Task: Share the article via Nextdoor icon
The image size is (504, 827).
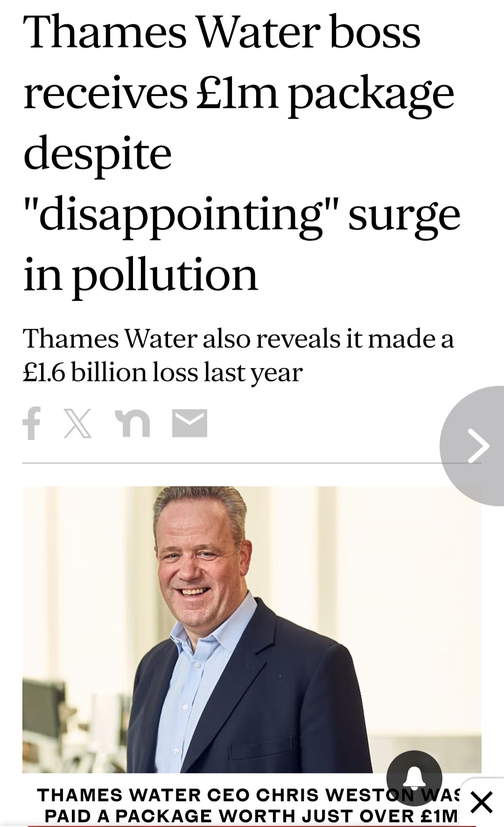Action: (134, 423)
